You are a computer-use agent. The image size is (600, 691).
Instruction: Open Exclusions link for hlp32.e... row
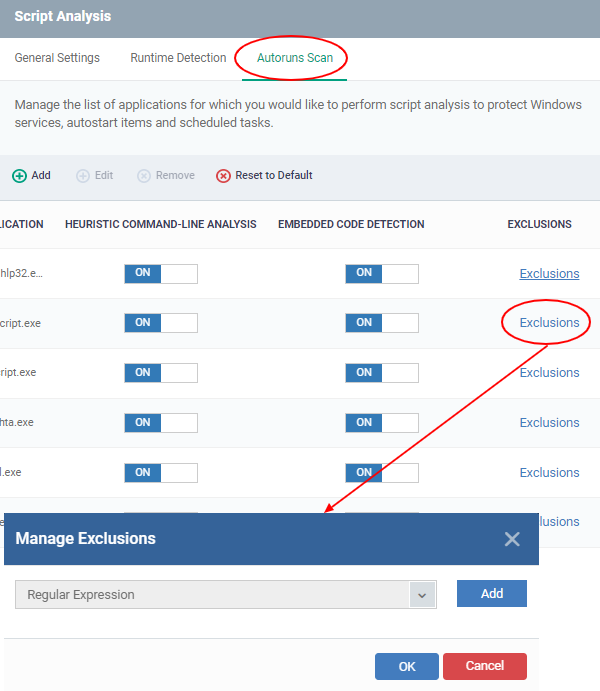tap(549, 274)
